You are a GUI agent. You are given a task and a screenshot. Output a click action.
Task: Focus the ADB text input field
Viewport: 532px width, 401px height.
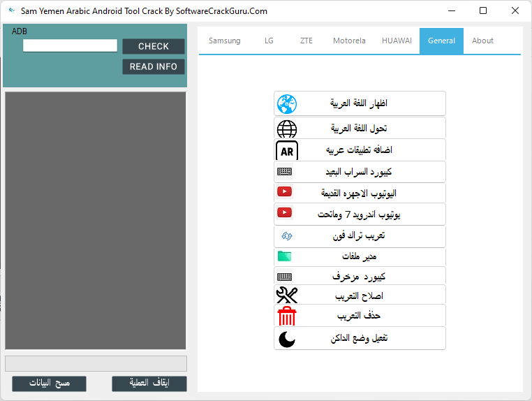point(71,45)
